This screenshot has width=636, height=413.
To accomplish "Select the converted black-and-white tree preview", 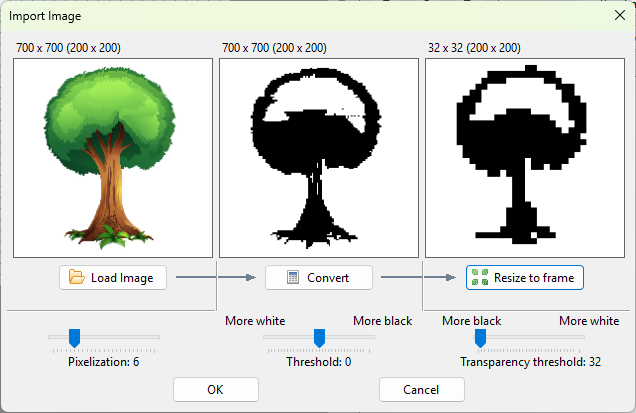I will coord(319,158).
